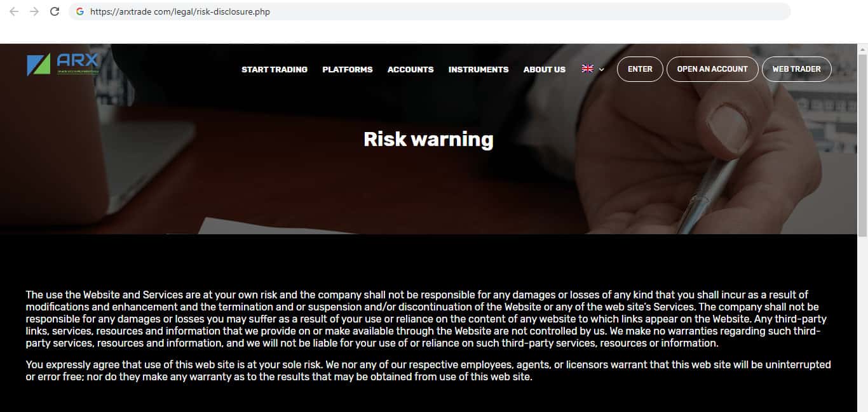Screen dimensions: 868x412
Task: Reload the page with refresh icon
Action: point(55,11)
